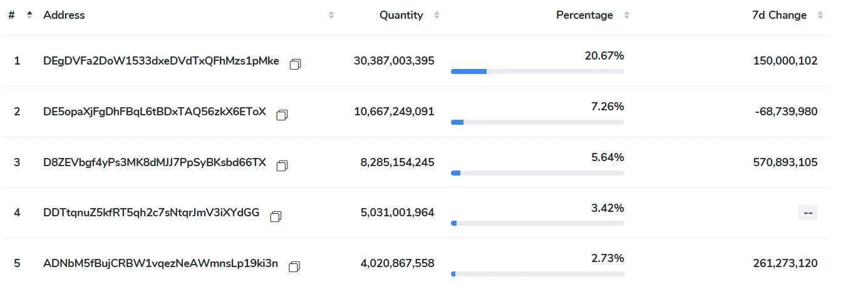Sort holders by Quantity column arrows
The image size is (868, 284).
pyautogui.click(x=437, y=15)
